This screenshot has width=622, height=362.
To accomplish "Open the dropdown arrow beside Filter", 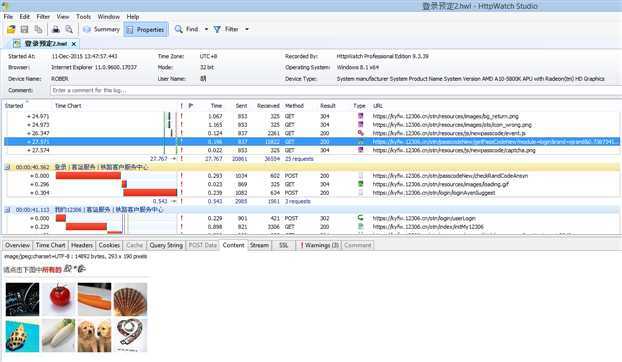I will pos(247,29).
